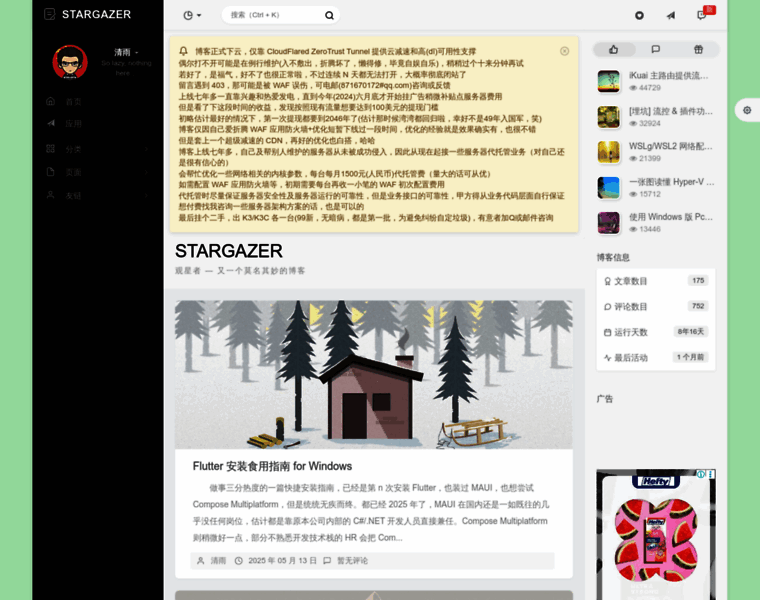760x600 pixels.
Task: Click the document icon for 页面
Action: [x=50, y=172]
